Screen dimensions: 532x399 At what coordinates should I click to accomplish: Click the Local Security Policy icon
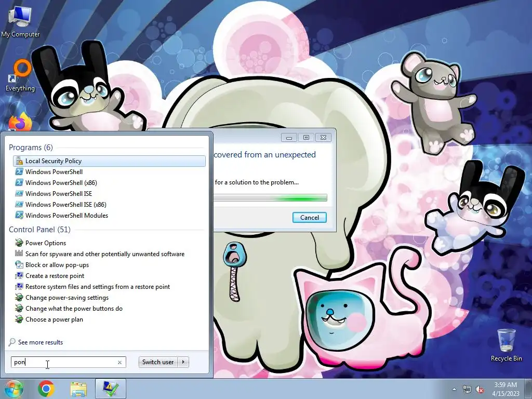(19, 161)
